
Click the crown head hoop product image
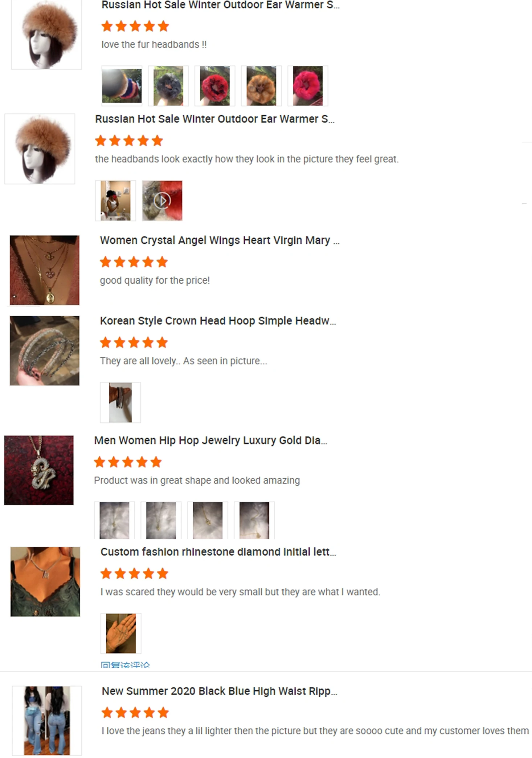pos(45,350)
